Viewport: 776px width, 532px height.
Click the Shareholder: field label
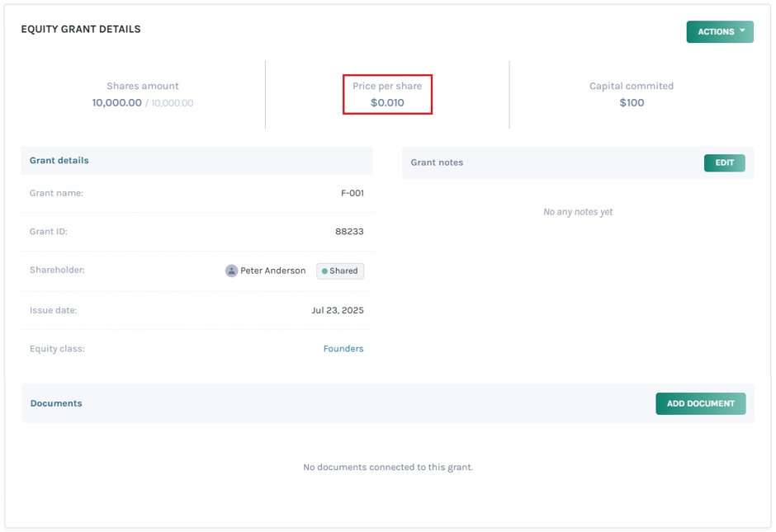57,270
